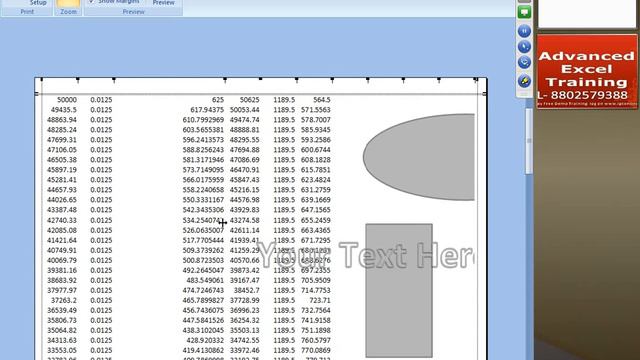Click the cell value 564.5
The width and height of the screenshot is (640, 360).
coord(322,100)
